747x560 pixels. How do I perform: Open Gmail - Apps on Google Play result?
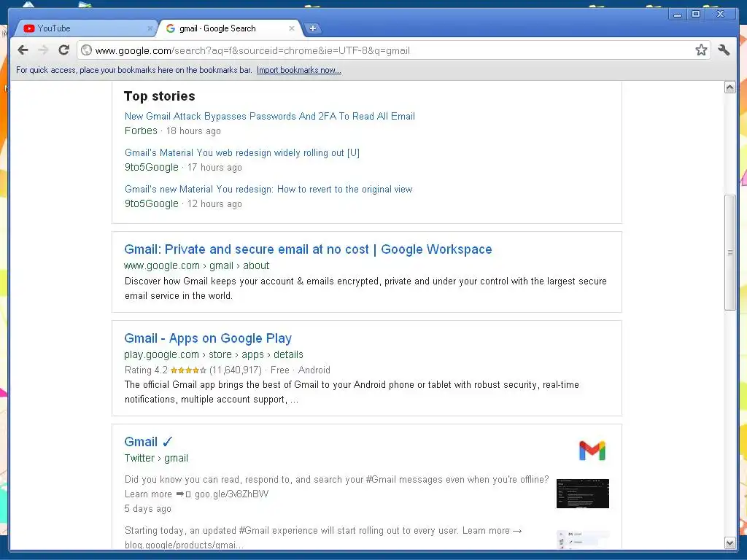click(x=208, y=338)
